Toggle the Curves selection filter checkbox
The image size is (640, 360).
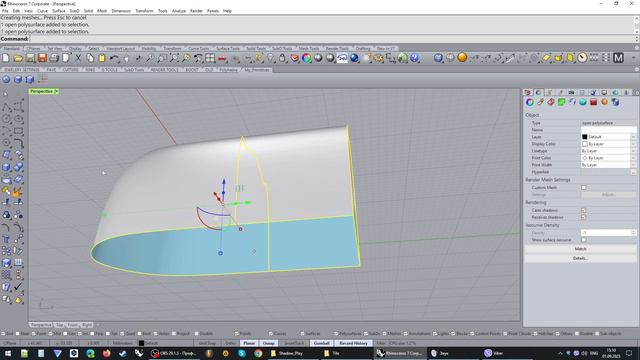[x=270, y=333]
